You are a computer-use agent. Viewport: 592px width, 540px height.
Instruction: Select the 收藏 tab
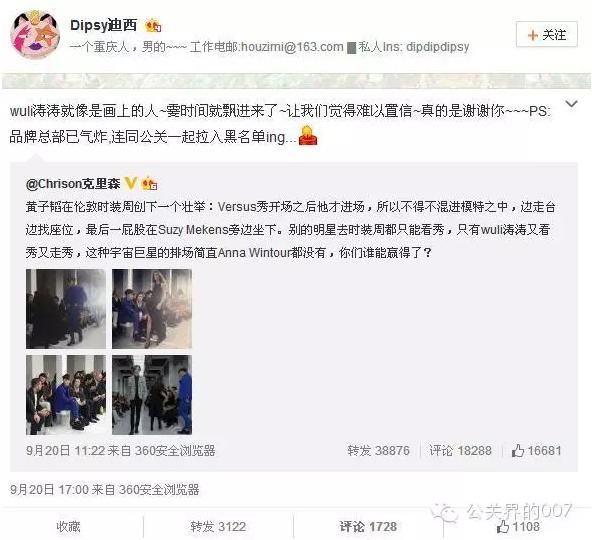tap(68, 526)
